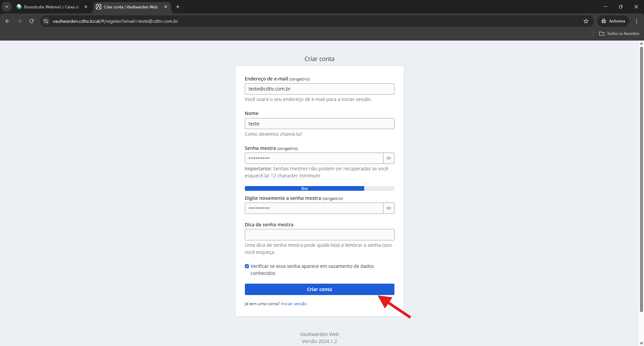The width and height of the screenshot is (644, 346).
Task: Reload the Vaultwarden page
Action: [32, 21]
